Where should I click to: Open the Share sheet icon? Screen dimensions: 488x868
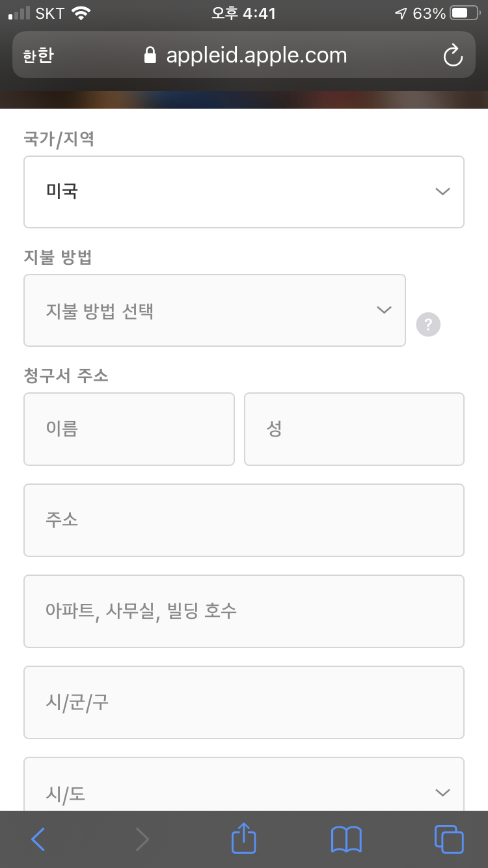[244, 838]
